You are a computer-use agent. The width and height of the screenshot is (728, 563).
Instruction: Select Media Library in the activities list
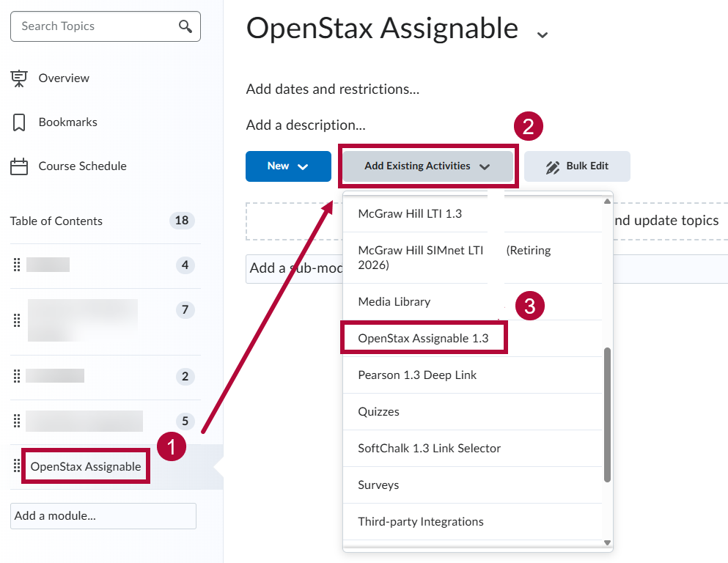pyautogui.click(x=394, y=301)
